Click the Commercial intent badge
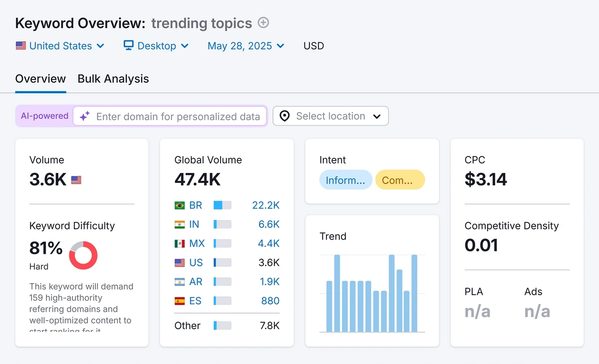599x364 pixels. click(x=400, y=180)
